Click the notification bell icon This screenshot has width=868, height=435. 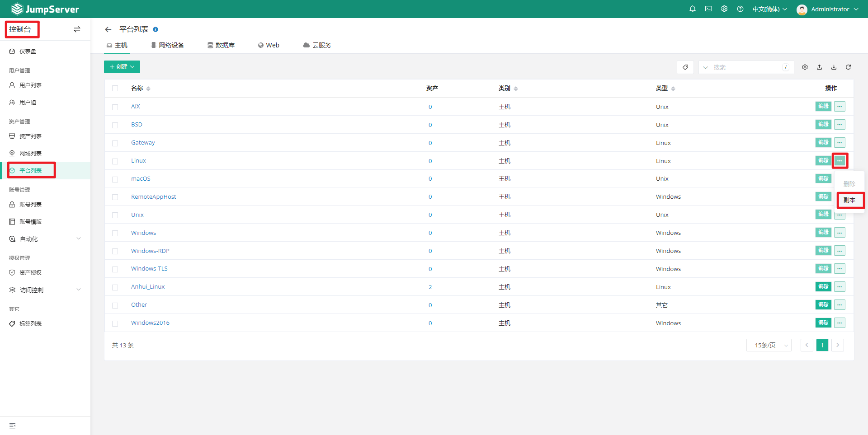pyautogui.click(x=692, y=9)
